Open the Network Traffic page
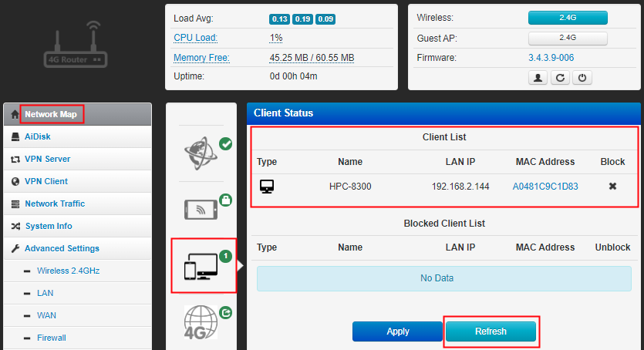The height and width of the screenshot is (350, 644). 55,204
